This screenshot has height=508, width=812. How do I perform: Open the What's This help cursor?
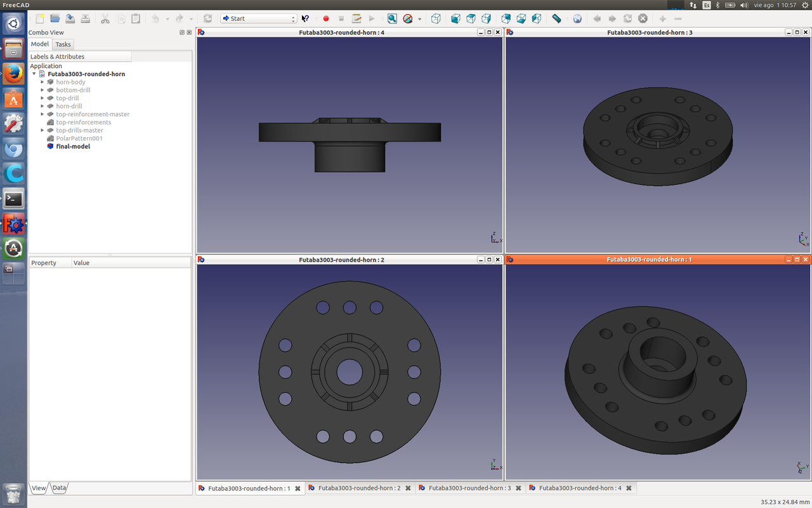coord(305,19)
